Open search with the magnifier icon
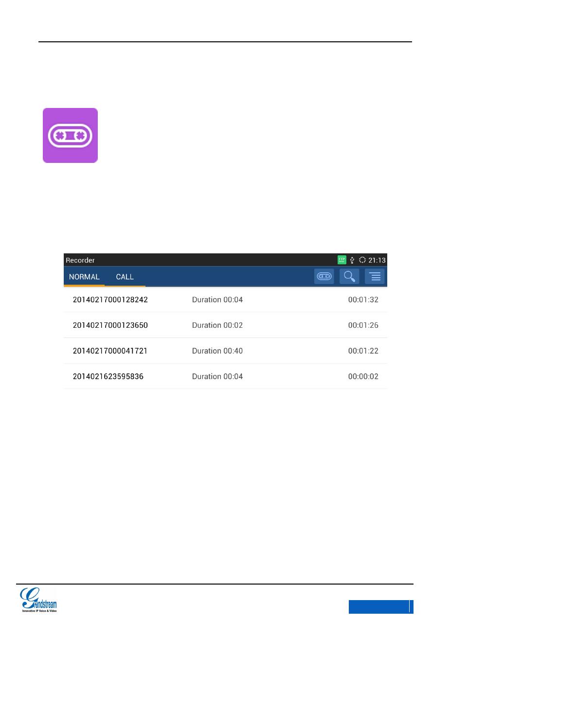The width and height of the screenshot is (576, 728). 349,276
